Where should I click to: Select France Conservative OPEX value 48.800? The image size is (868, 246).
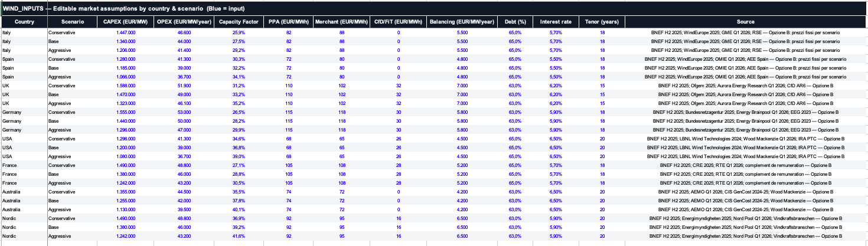coord(184,165)
